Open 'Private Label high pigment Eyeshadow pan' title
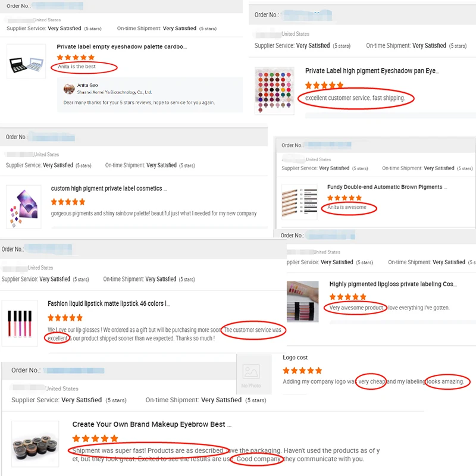476x476 pixels. click(372, 71)
